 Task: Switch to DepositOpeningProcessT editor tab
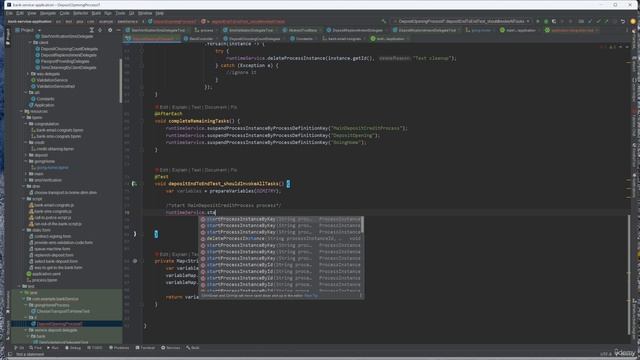(151, 39)
